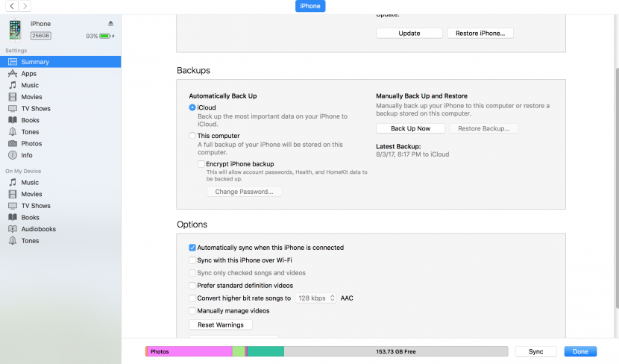The height and width of the screenshot is (364, 619).
Task: Click the pink Photos segment of storage bar
Action: click(x=189, y=351)
